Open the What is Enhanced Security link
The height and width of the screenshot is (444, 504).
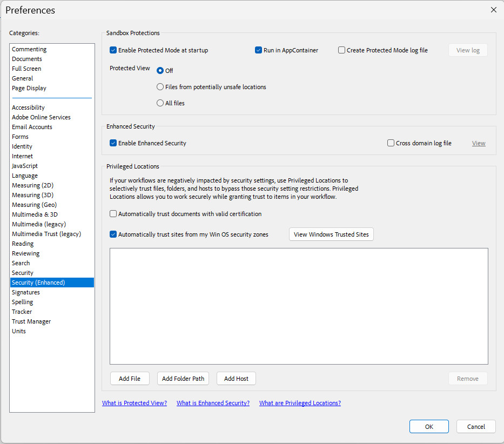click(x=213, y=403)
